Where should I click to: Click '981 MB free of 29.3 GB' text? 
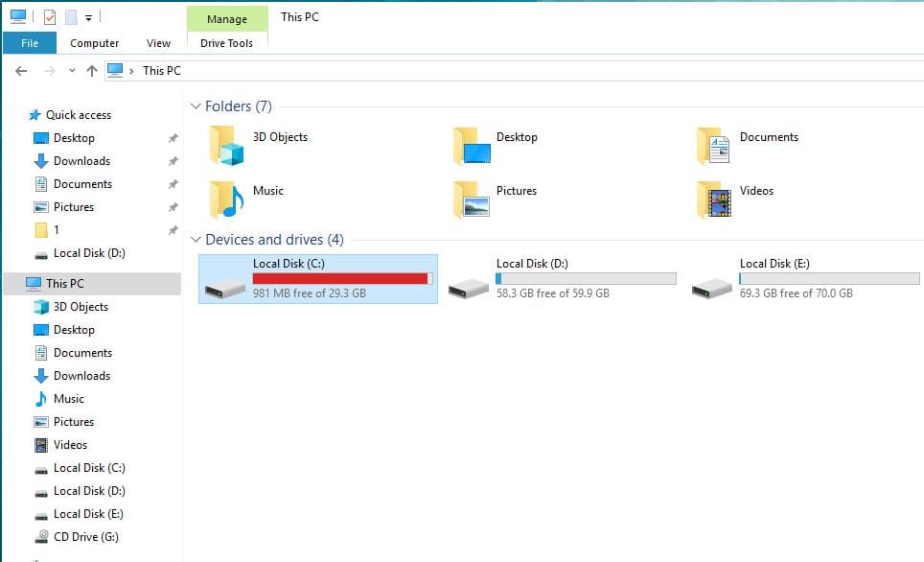pyautogui.click(x=310, y=293)
